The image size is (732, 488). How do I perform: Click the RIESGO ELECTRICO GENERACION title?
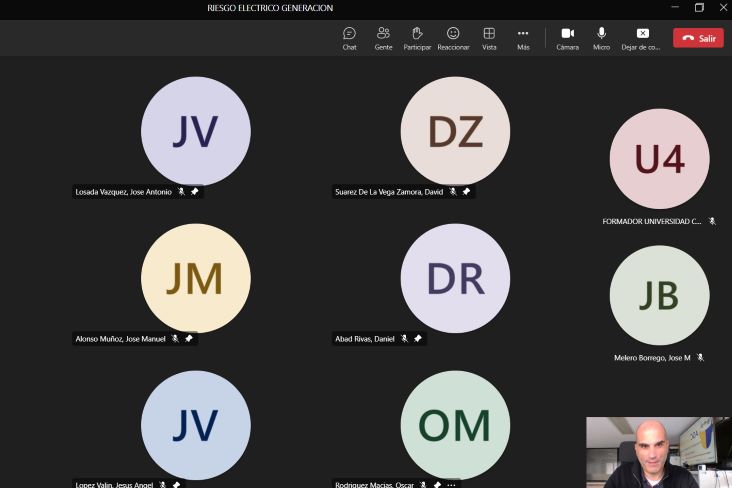click(270, 8)
